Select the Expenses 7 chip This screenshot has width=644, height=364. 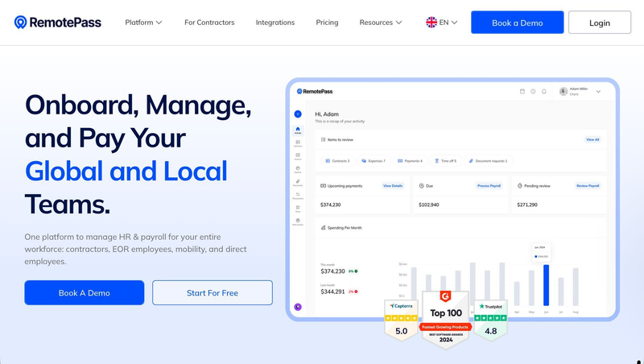point(374,160)
